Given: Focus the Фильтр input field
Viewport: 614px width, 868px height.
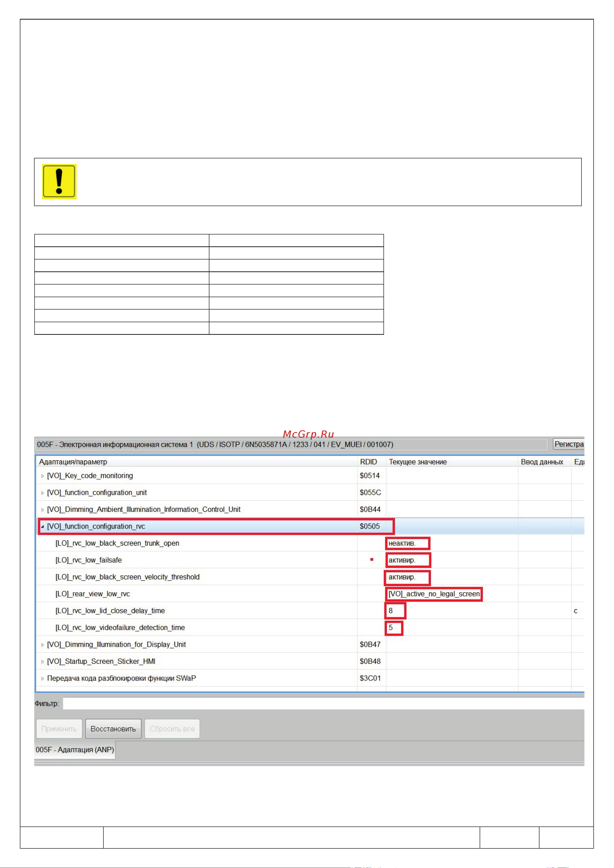Looking at the screenshot, I should tap(324, 703).
